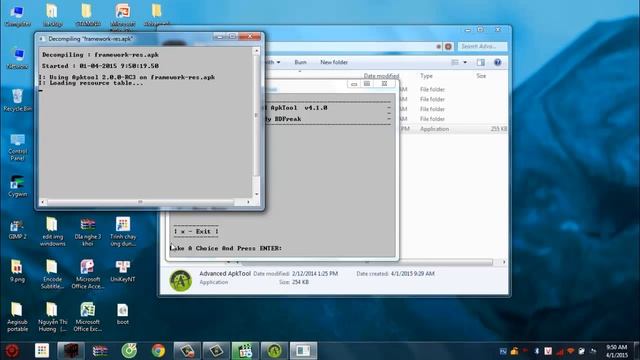Open the Nguyễn Thị Hương folder

52,317
